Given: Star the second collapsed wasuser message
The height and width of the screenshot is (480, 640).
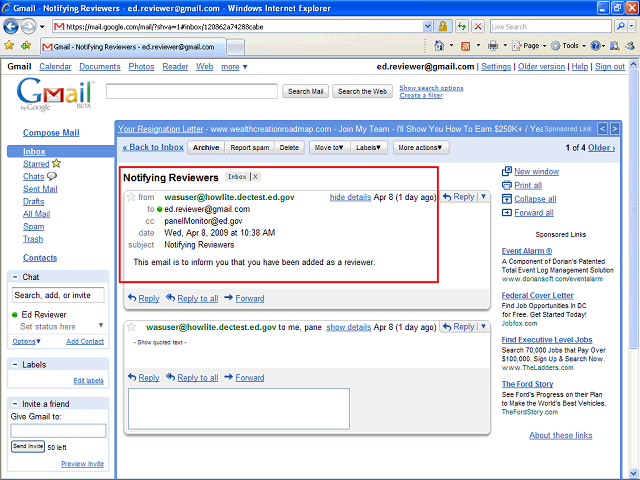Looking at the screenshot, I should coord(131,327).
